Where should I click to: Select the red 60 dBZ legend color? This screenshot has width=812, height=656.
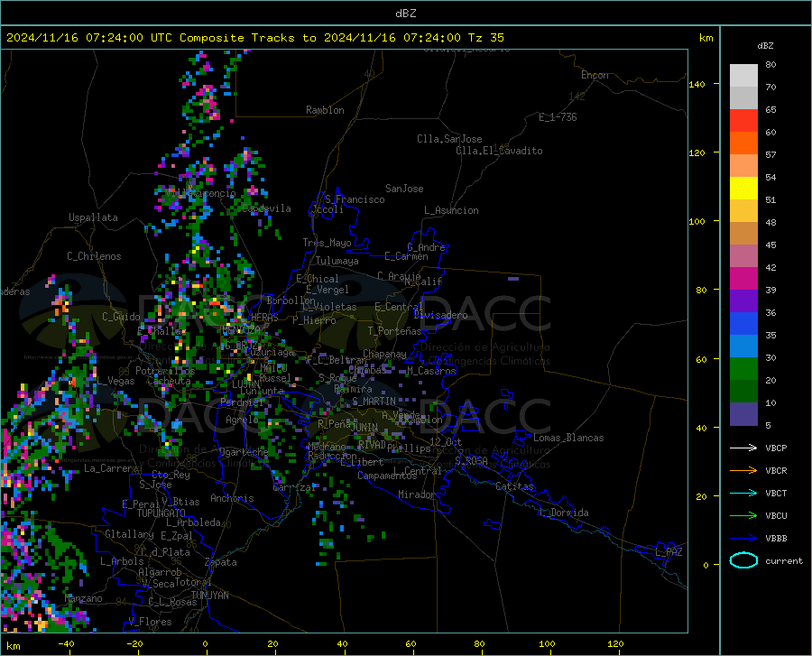(x=743, y=121)
